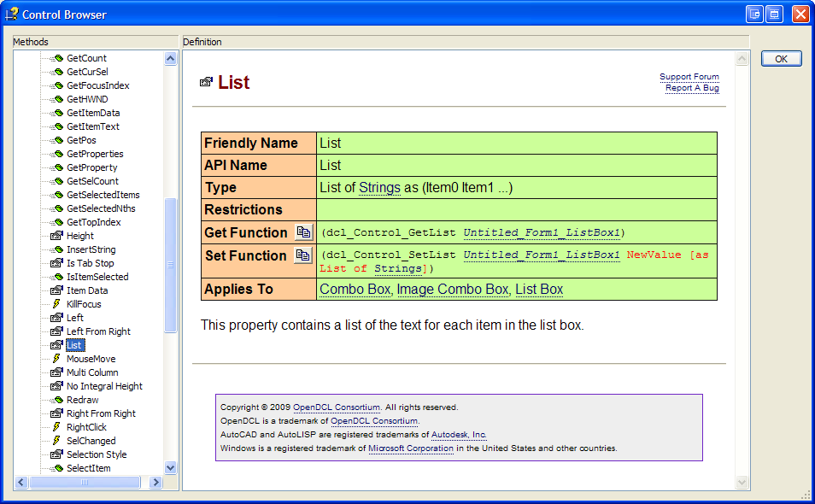
Task: Click Methods tree scroll up arrow
Action: click(171, 59)
